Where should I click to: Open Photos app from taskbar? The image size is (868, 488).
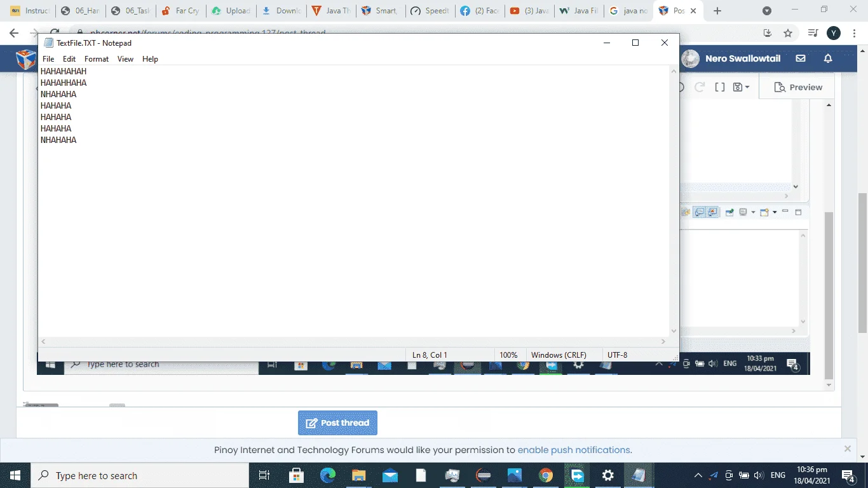coord(514,475)
